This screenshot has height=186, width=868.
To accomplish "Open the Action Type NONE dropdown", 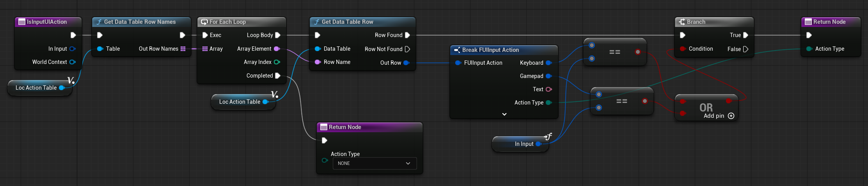I will pyautogui.click(x=374, y=163).
